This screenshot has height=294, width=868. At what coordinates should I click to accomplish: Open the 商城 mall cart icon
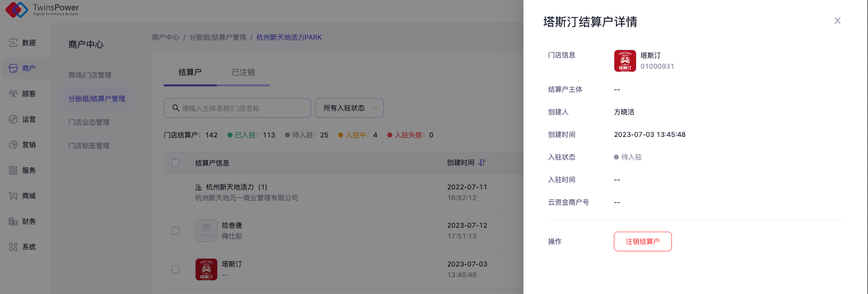tap(13, 196)
